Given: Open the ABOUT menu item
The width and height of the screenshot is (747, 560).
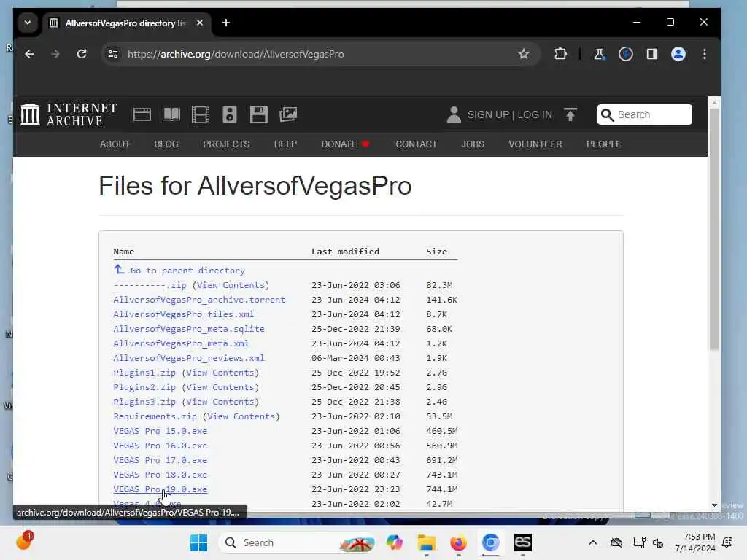Looking at the screenshot, I should coord(115,144).
